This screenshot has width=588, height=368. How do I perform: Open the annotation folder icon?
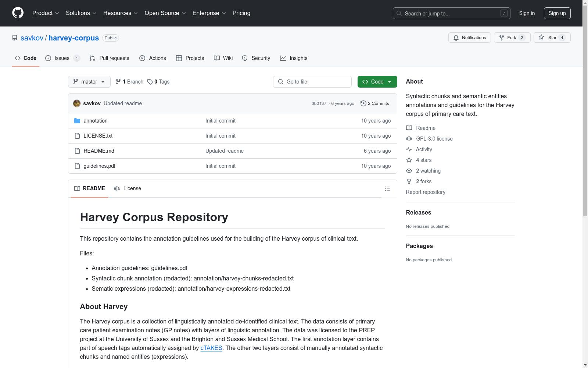77,121
